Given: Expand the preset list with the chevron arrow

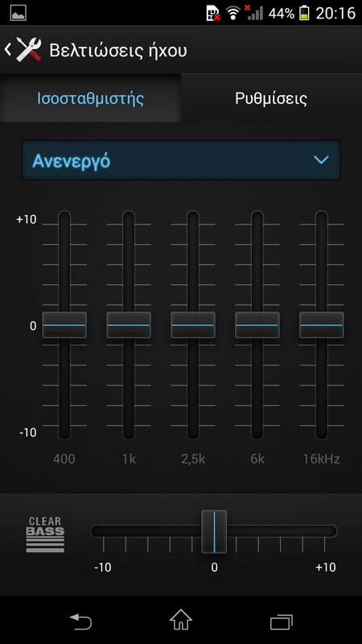Looking at the screenshot, I should [x=321, y=159].
